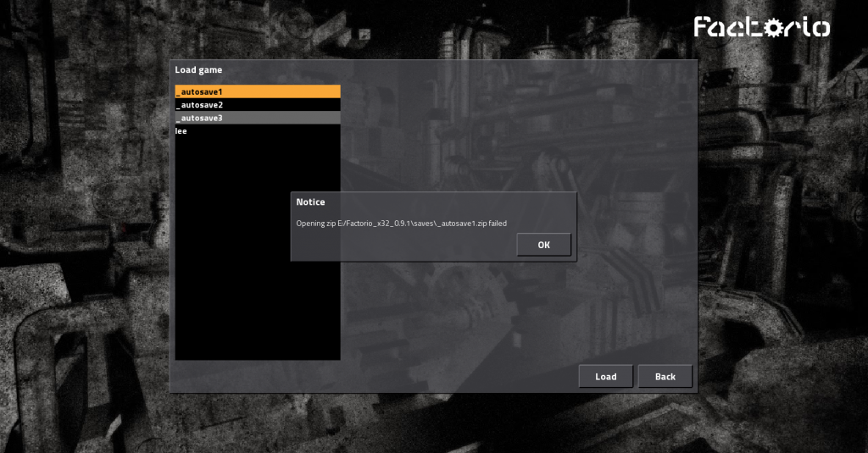Click the Notice dialog title
Screen dimensions: 868x453
310,202
